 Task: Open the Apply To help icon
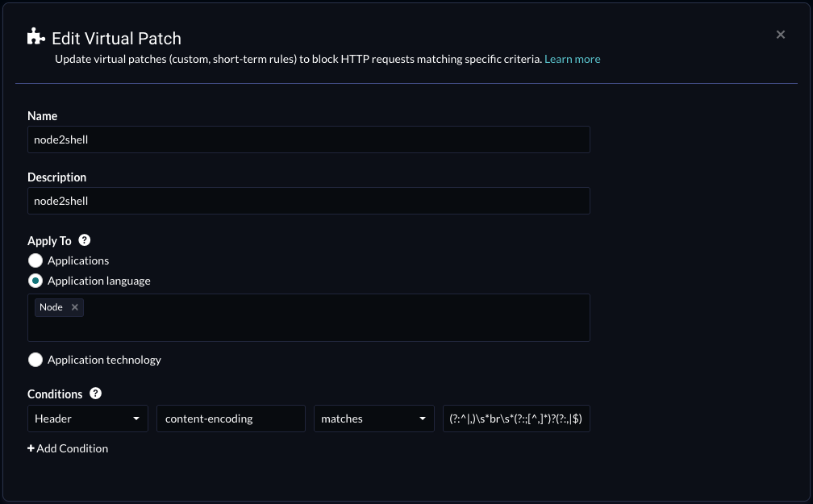[84, 240]
